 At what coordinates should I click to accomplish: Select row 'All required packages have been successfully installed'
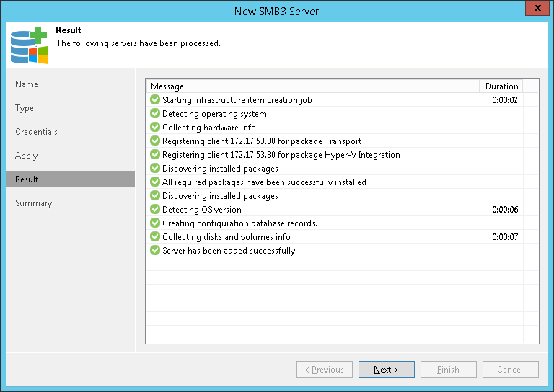click(342, 182)
